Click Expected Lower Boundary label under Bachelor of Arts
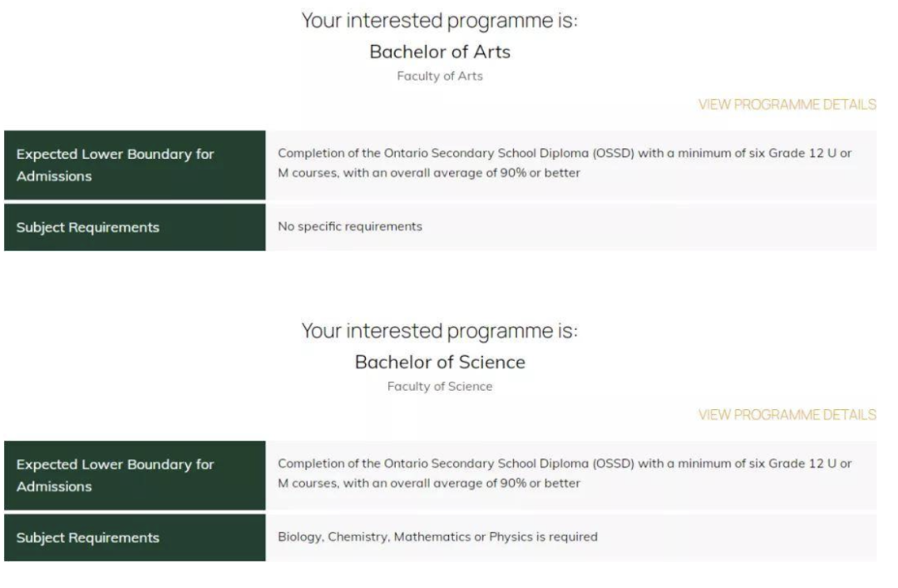The height and width of the screenshot is (588, 898). click(x=116, y=165)
